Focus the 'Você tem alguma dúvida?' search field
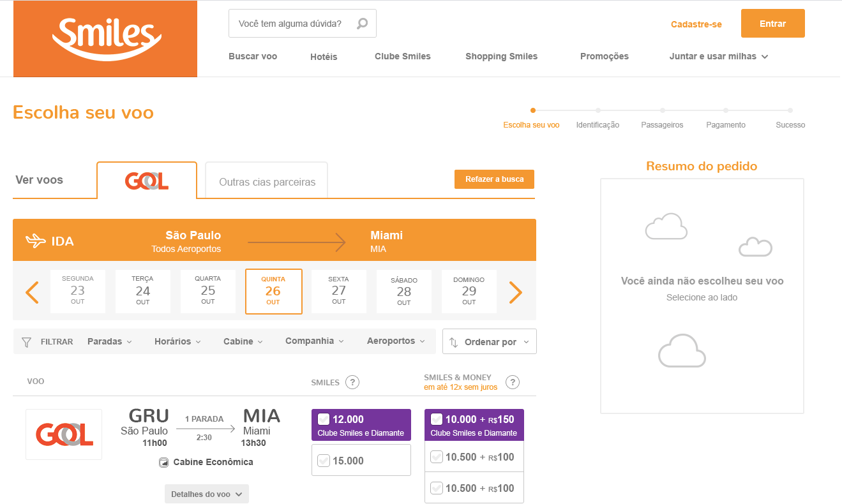The image size is (842, 504). pos(303,24)
